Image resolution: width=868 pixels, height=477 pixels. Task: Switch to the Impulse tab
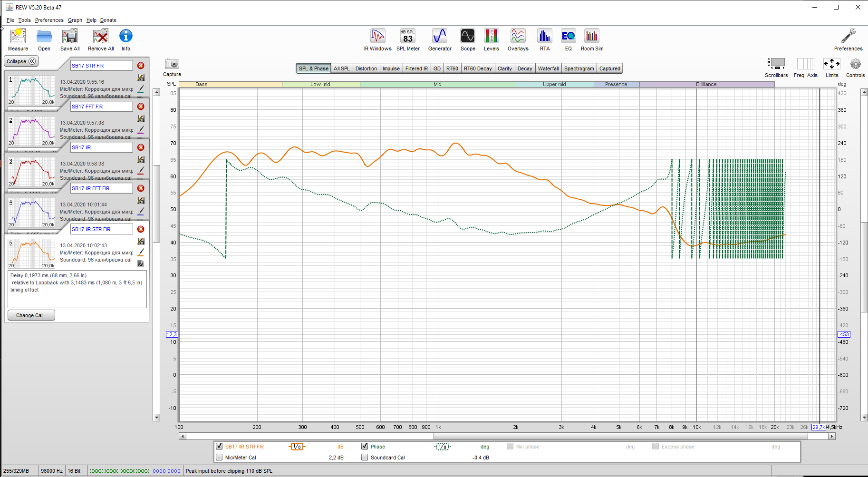tap(391, 68)
